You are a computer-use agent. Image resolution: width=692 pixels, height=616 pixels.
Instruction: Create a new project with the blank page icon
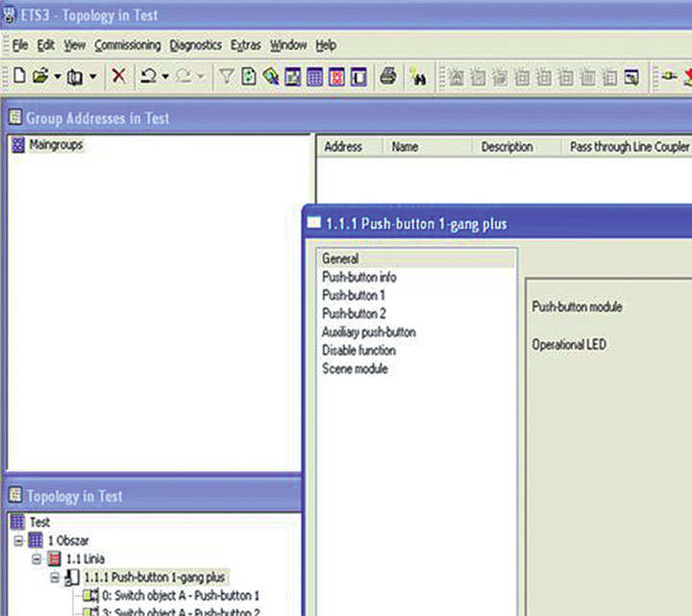(x=19, y=76)
